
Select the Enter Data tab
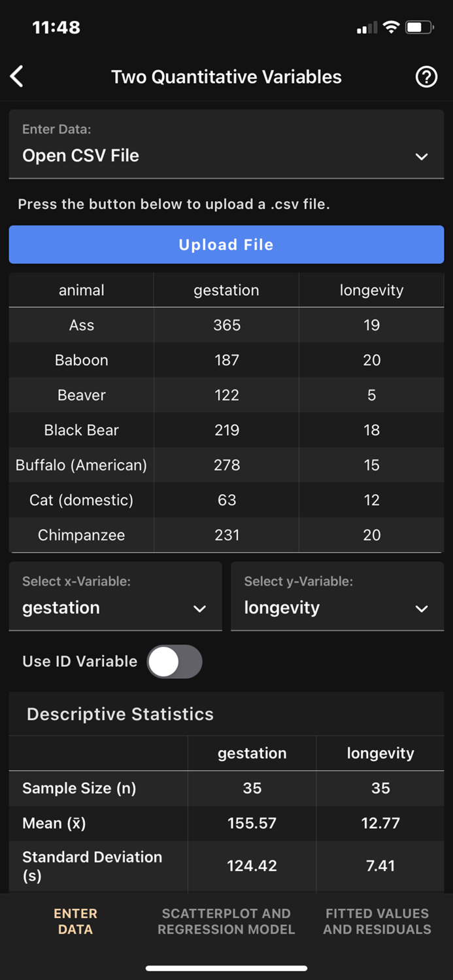click(x=75, y=921)
